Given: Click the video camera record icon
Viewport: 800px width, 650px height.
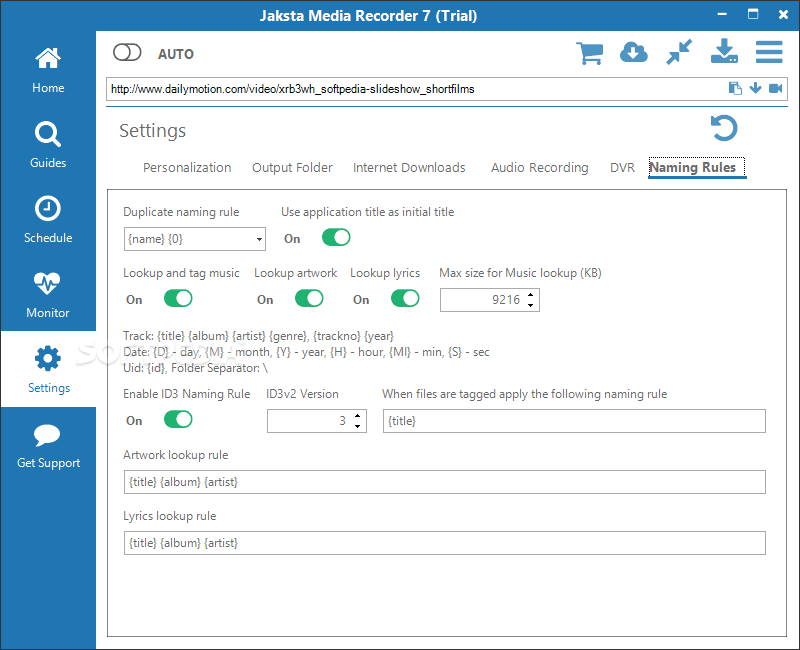Looking at the screenshot, I should [x=776, y=89].
